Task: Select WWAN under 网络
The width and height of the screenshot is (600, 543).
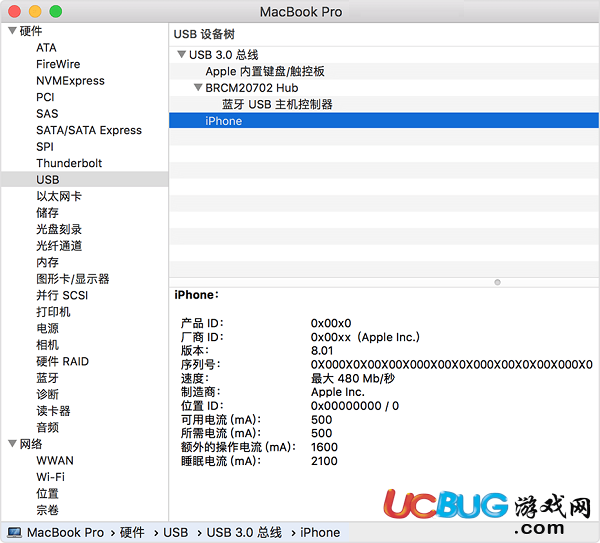Action: coord(55,460)
